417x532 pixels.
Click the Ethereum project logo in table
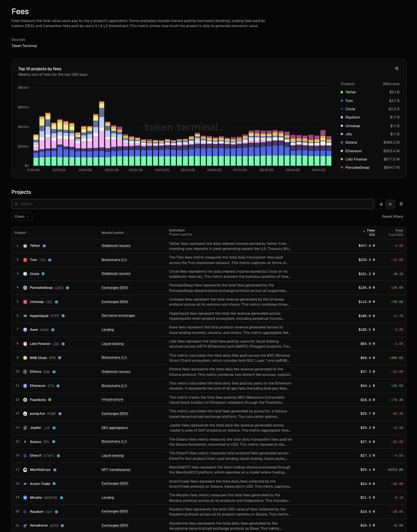[25, 386]
